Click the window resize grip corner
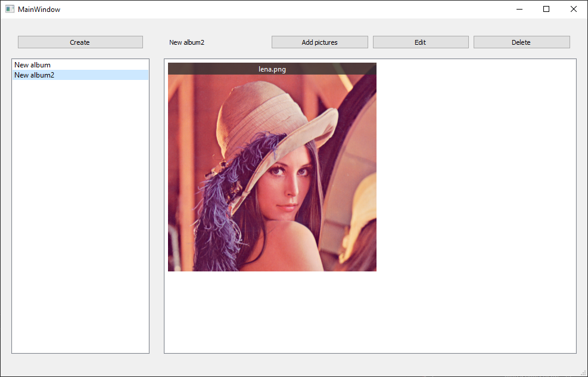The height and width of the screenshot is (377, 588). click(583, 372)
